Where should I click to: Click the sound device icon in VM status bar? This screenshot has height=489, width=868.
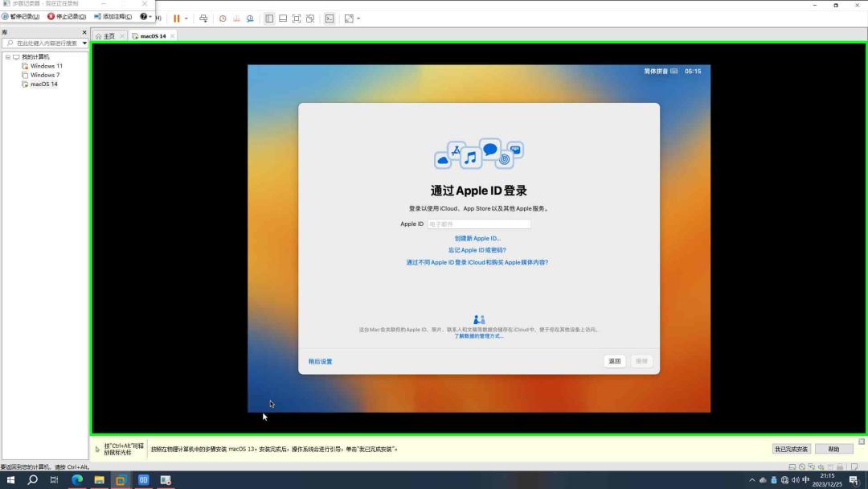pos(821,466)
